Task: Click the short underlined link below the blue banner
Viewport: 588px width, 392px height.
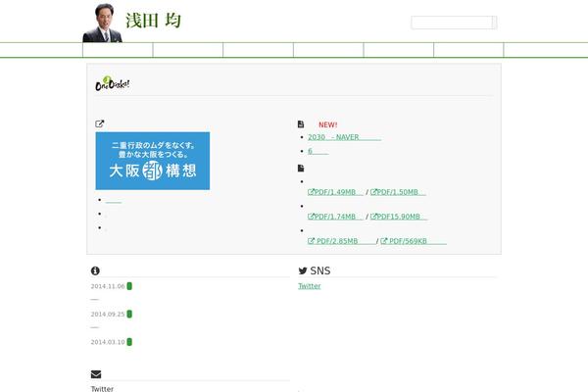Action: pos(114,201)
